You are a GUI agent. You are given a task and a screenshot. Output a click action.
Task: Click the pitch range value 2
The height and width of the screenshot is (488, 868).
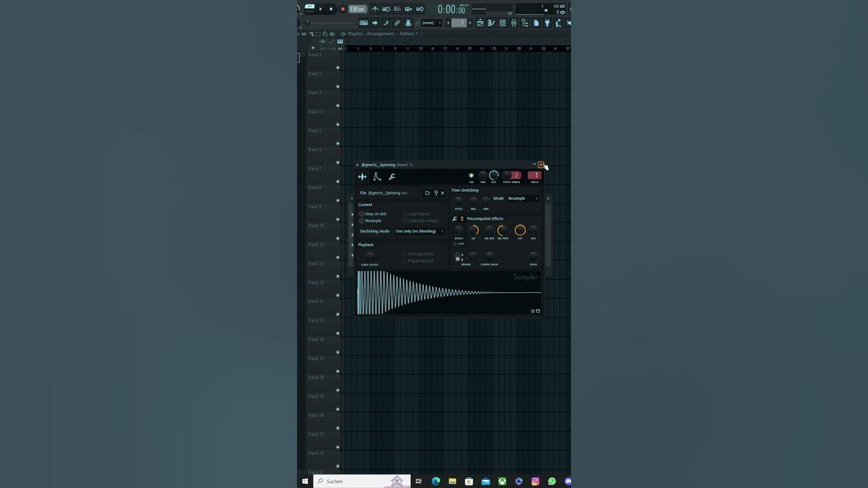[516, 175]
